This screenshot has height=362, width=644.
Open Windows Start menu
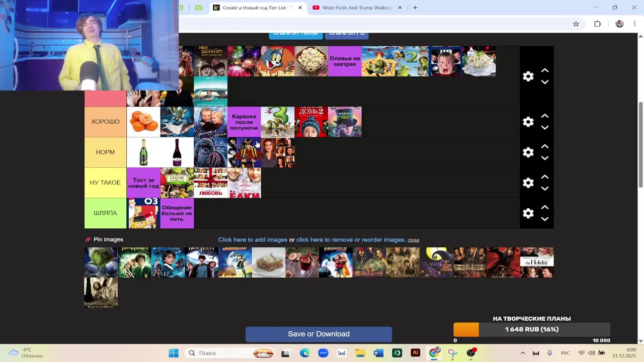pyautogui.click(x=174, y=353)
